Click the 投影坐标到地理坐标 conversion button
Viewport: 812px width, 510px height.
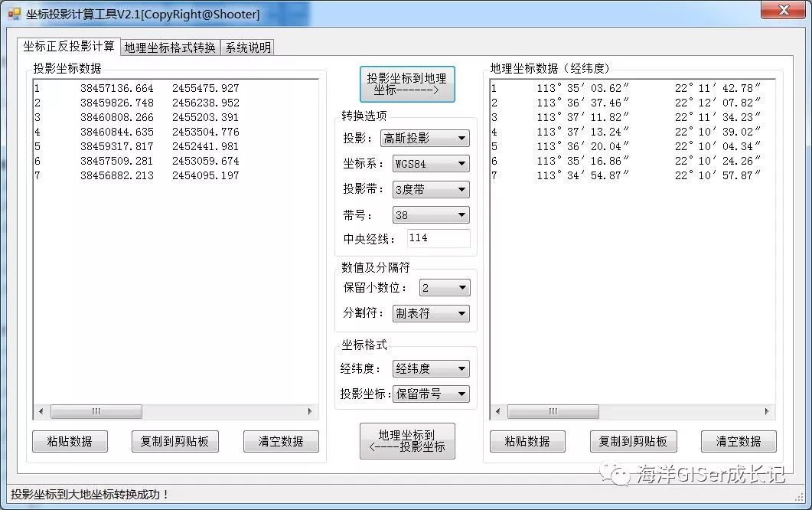406,84
